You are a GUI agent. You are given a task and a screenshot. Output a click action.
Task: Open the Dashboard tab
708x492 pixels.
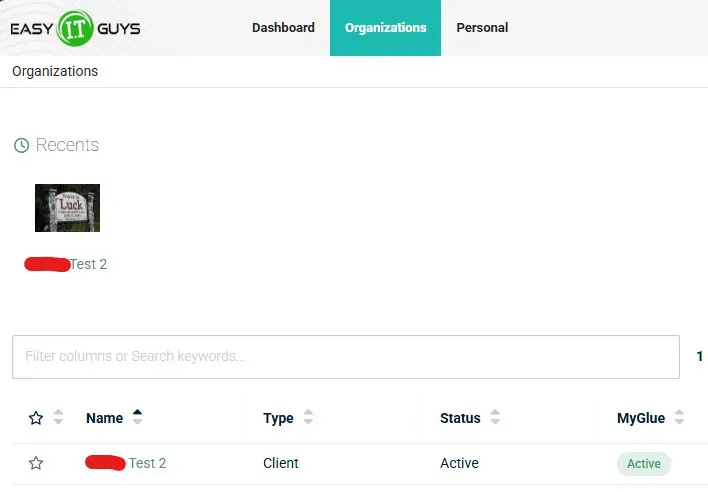tap(283, 28)
